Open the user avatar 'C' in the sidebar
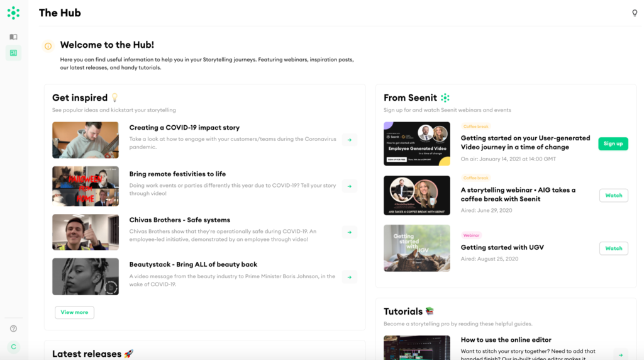Screen dimensions: 644x360 (14, 347)
